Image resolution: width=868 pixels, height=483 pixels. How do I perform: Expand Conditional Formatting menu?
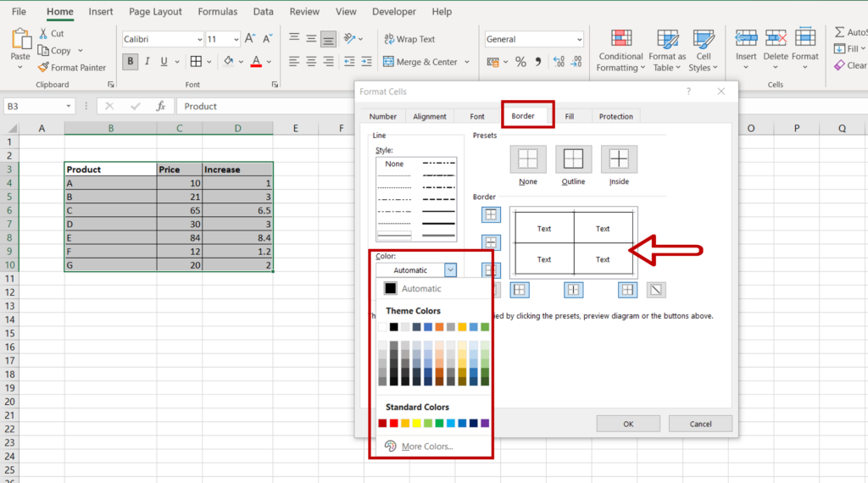pyautogui.click(x=620, y=50)
